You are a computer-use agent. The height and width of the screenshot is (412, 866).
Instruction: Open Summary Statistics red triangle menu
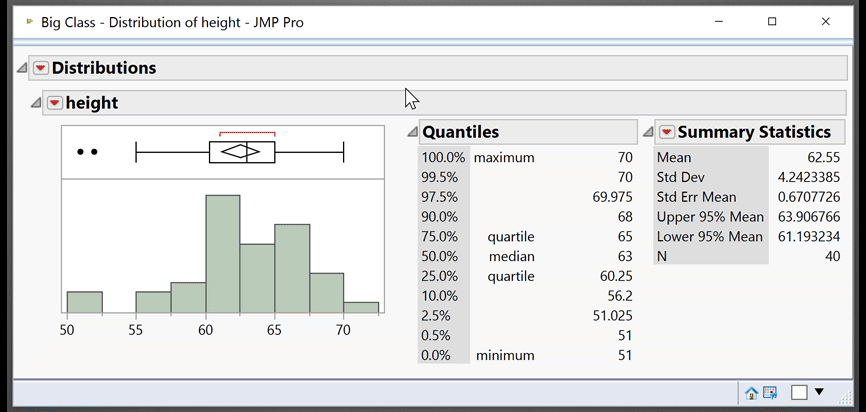pos(667,132)
